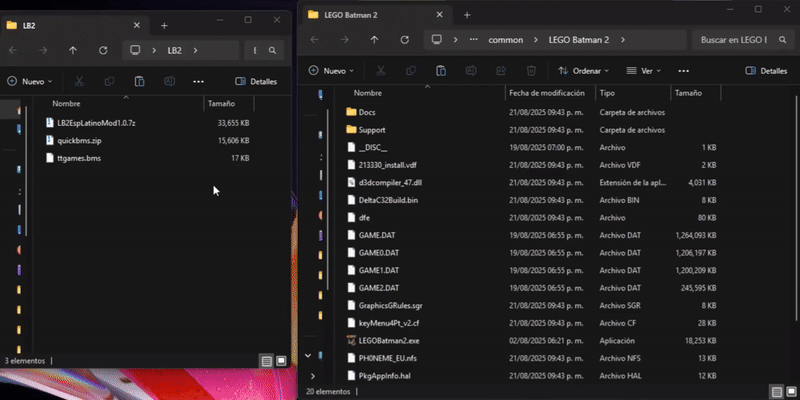Open Nuevo dropdown in LEGO Batman 2 window
The image size is (800, 400).
click(x=332, y=71)
